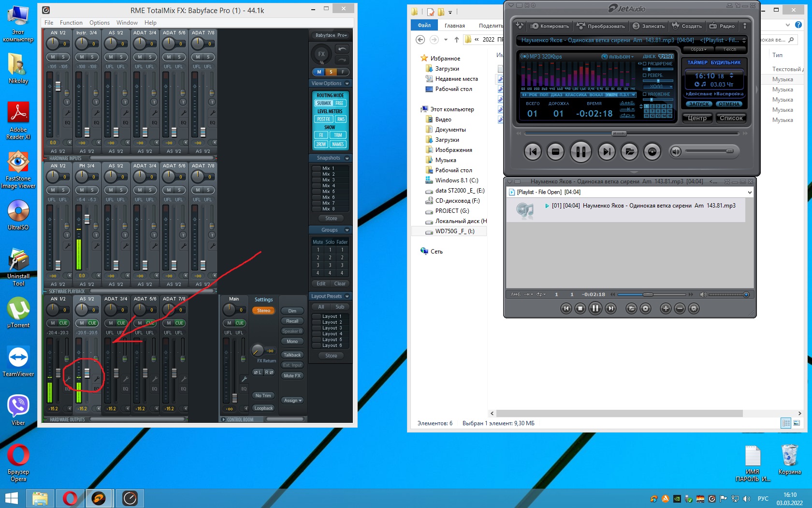This screenshot has width=812, height=508.
Task: Open FastStone Image Viewer desktop icon
Action: (18, 169)
